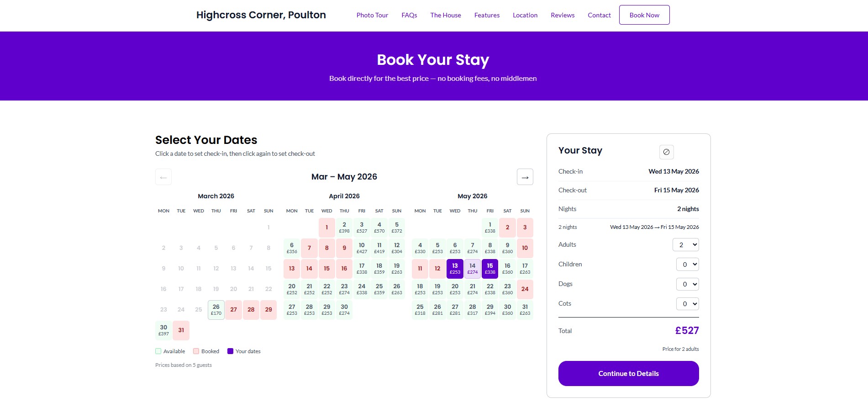The width and height of the screenshot is (868, 413).
Task: Switch to the Reviews section
Action: pyautogui.click(x=562, y=15)
